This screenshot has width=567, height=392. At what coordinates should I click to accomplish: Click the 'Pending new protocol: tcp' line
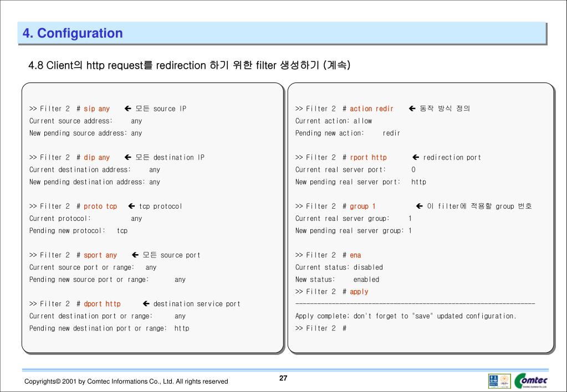pyautogui.click(x=79, y=231)
